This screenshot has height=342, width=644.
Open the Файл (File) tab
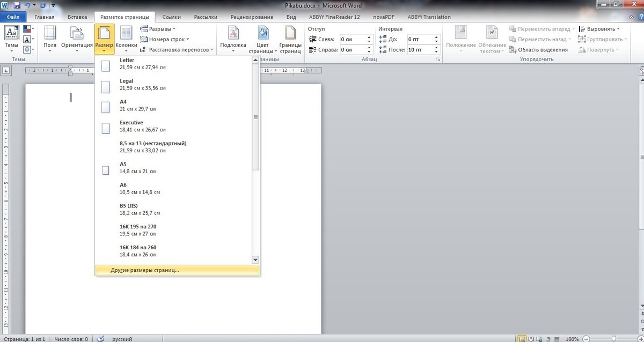point(13,17)
